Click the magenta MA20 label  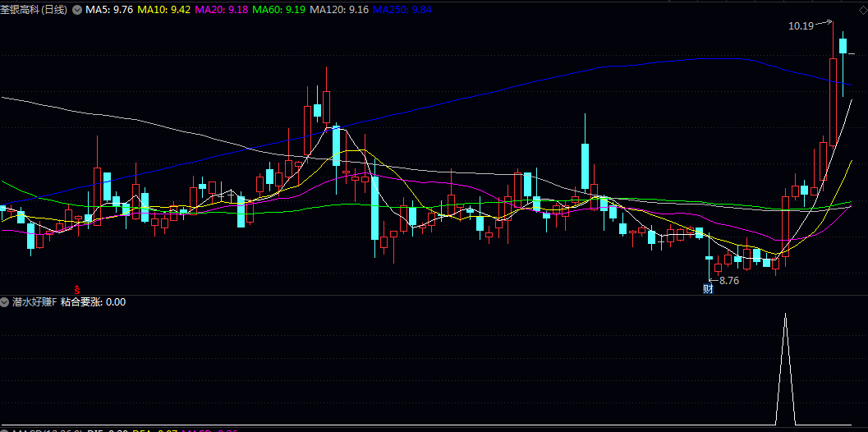(221, 10)
